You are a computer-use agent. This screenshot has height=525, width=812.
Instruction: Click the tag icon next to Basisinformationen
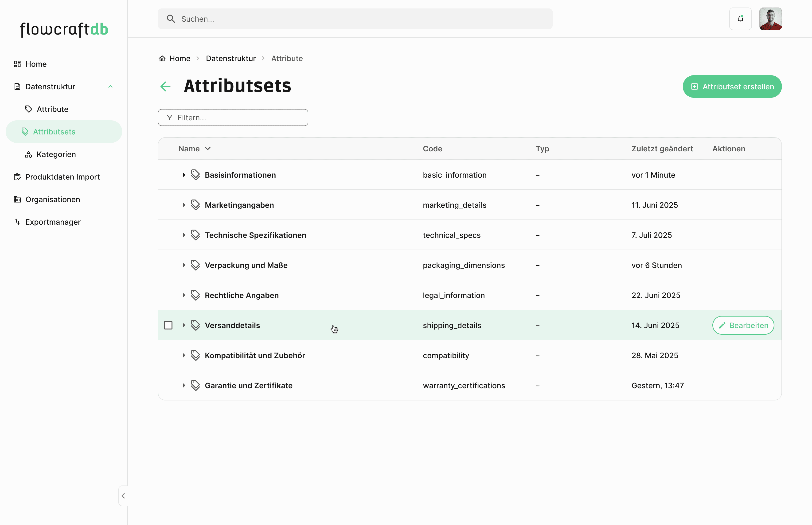pos(195,175)
